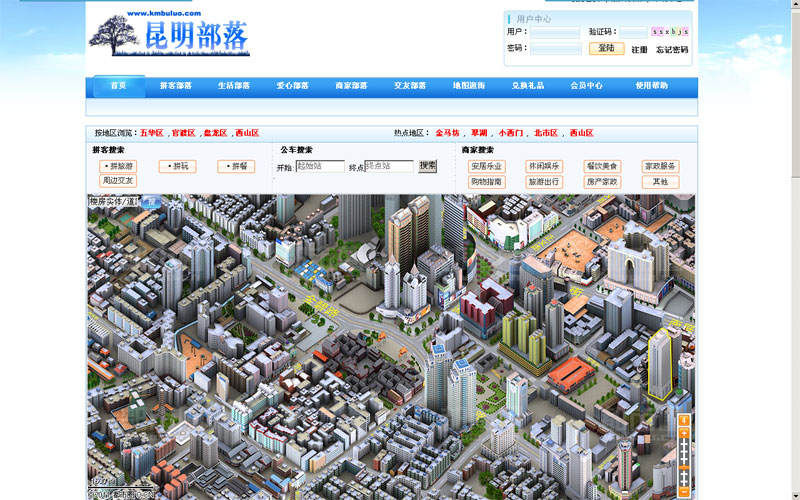Click the blue button beside the map search box
Screen dimensions: 800x500
point(152,202)
